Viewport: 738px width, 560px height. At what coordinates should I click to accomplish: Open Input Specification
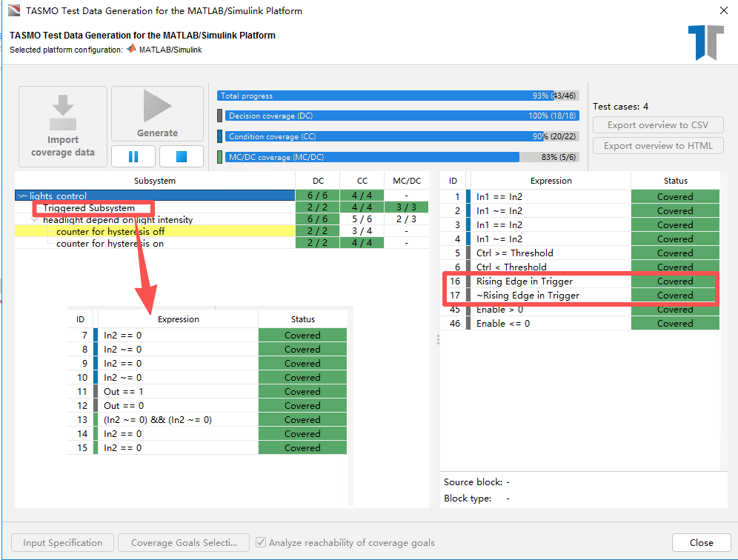click(x=62, y=543)
